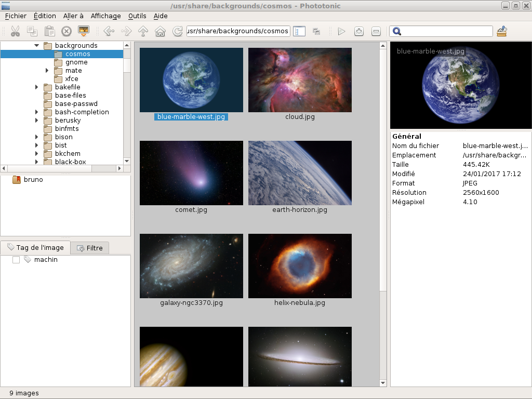This screenshot has height=399, width=532.
Task: Click the Home folder icon
Action: click(161, 31)
